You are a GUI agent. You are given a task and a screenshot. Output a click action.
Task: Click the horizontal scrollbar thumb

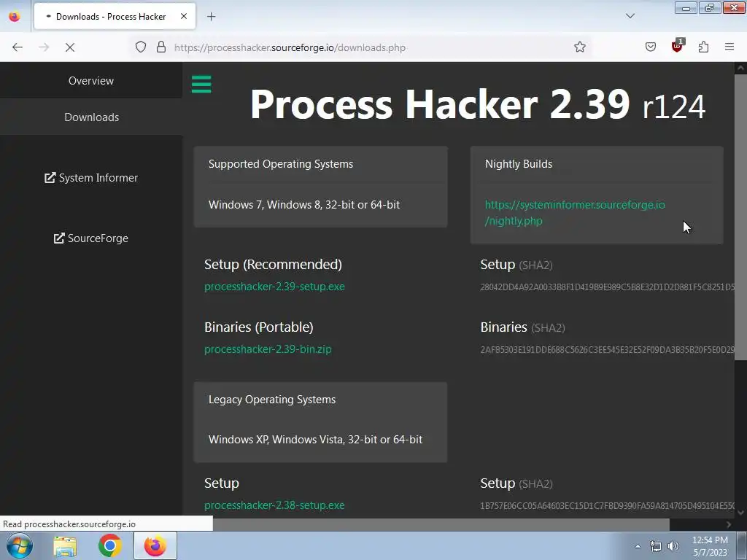441,524
